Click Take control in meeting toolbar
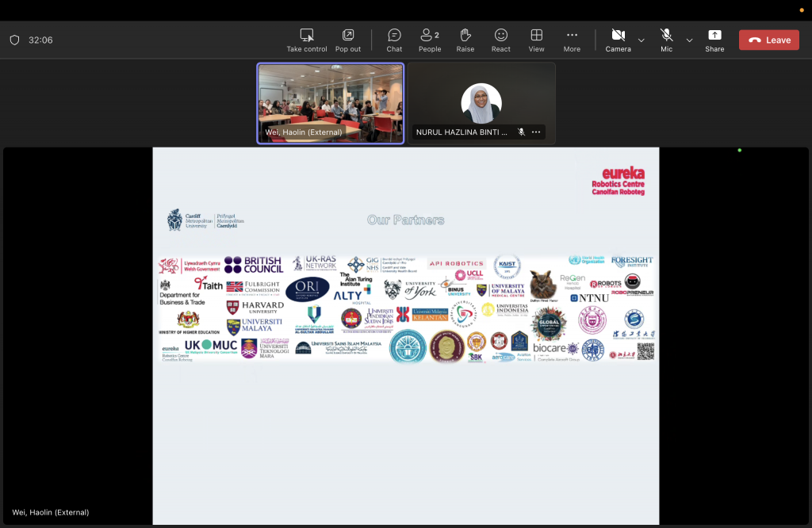812x528 pixels. click(x=307, y=40)
